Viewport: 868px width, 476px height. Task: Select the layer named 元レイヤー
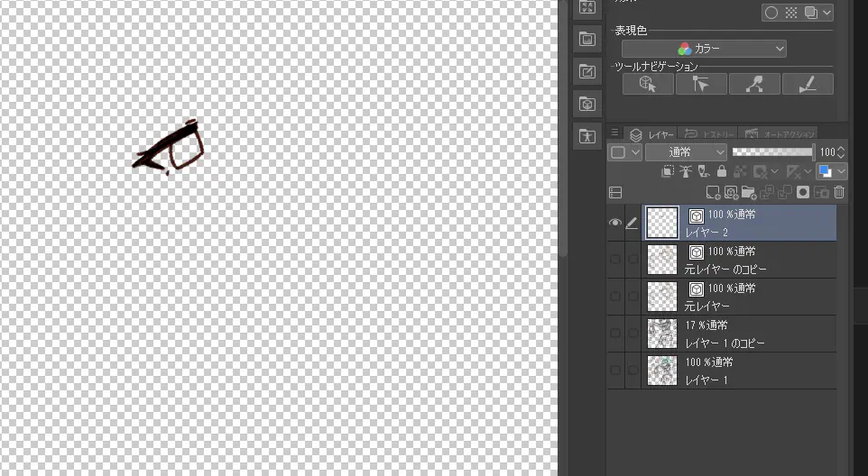click(x=706, y=307)
